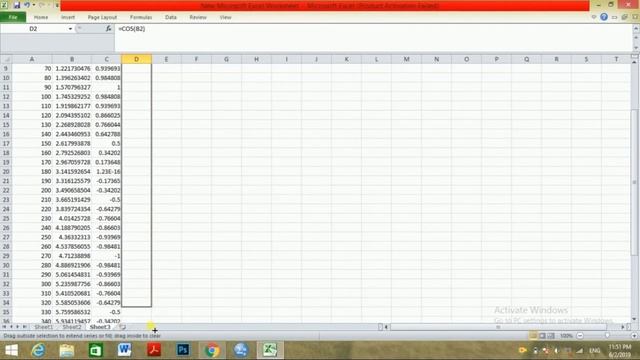Switch to Sheet2 tab
The width and height of the screenshot is (640, 360).
pos(72,327)
